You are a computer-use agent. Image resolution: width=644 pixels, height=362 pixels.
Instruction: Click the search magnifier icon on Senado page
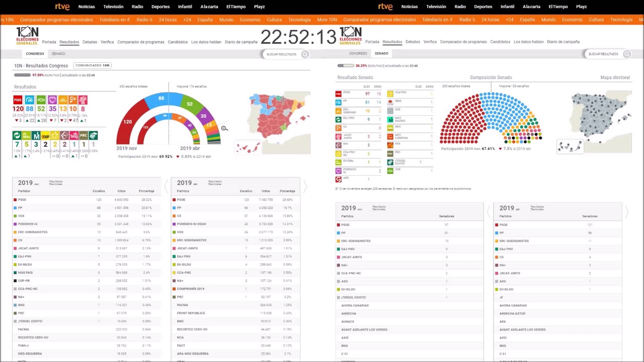click(627, 54)
